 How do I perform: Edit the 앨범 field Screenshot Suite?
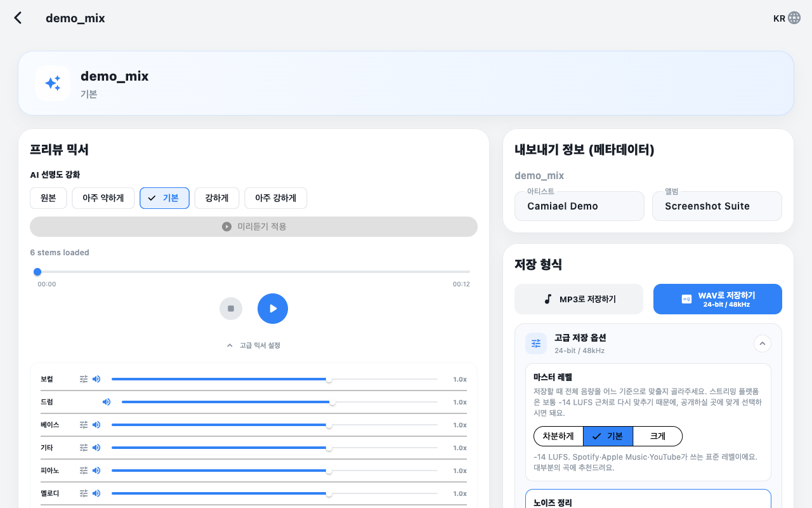click(717, 206)
